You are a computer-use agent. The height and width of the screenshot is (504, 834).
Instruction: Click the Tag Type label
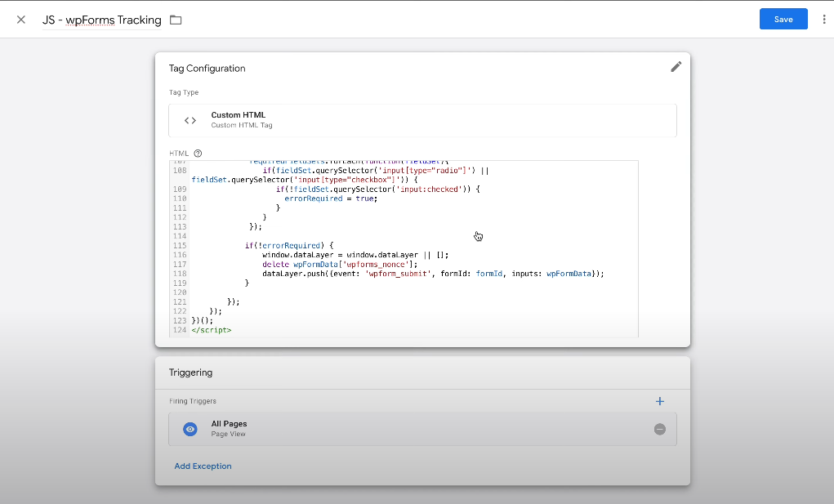click(x=184, y=92)
